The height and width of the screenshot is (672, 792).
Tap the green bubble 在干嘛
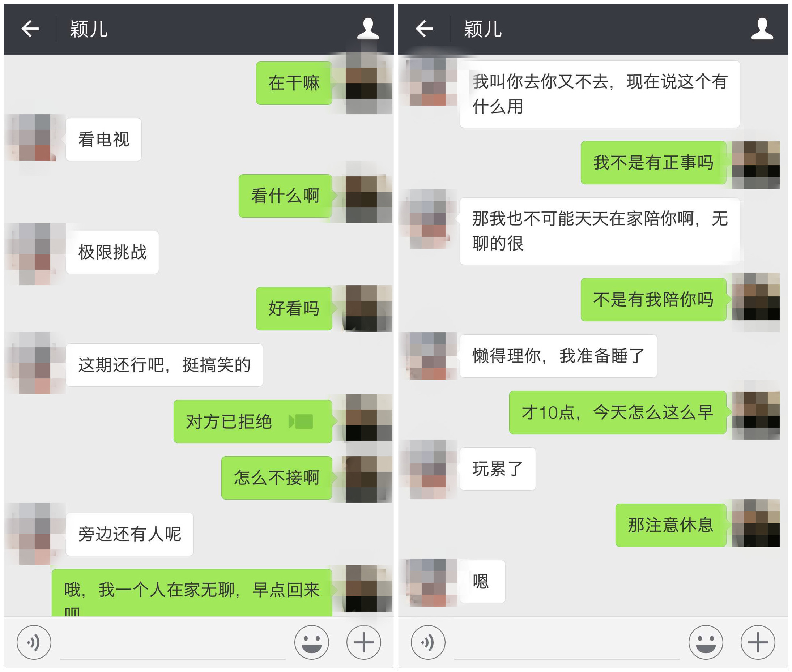click(295, 83)
